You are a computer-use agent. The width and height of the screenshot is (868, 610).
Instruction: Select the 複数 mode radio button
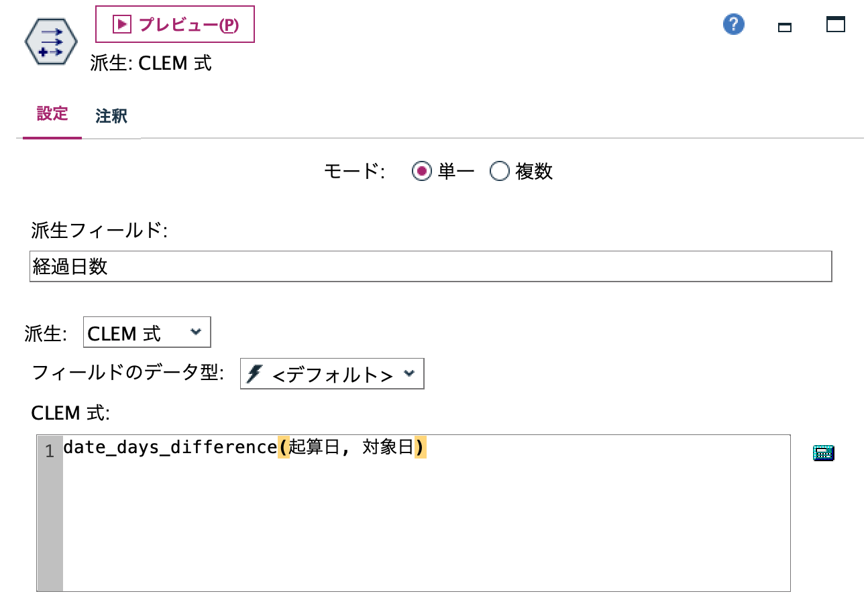click(499, 172)
